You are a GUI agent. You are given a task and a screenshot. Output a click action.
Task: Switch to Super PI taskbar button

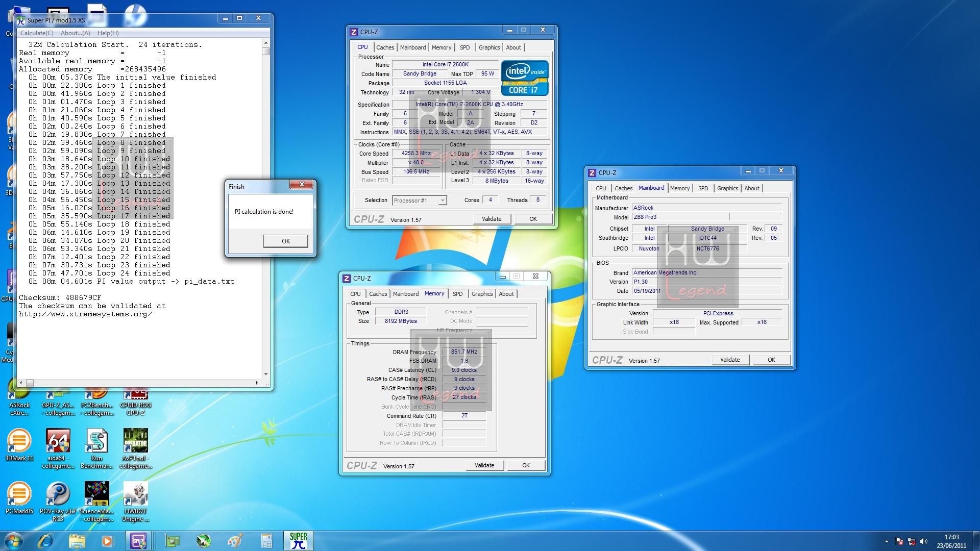point(298,541)
